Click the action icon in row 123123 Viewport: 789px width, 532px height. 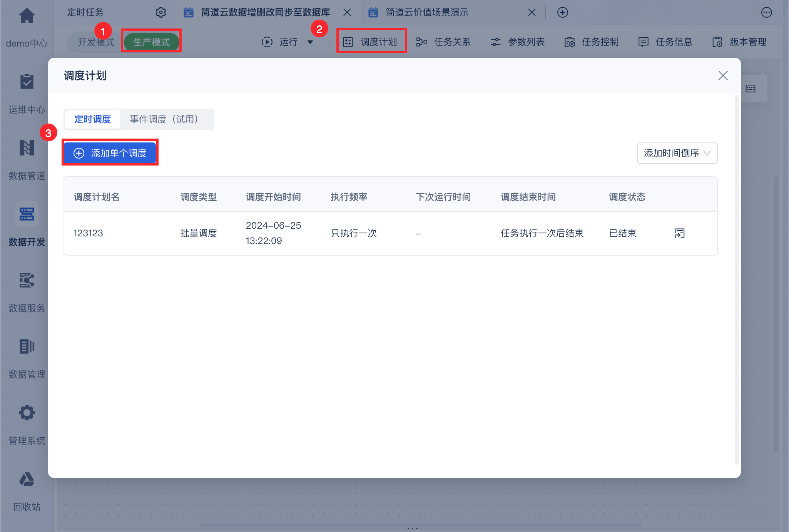tap(680, 233)
